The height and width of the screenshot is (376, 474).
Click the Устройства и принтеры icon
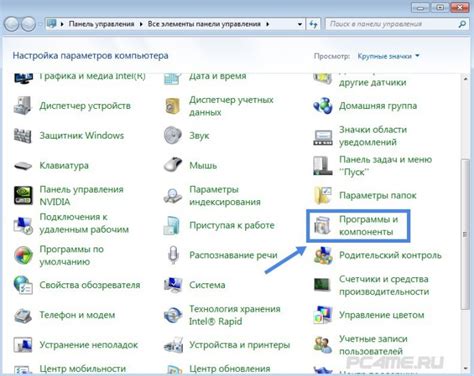(173, 345)
